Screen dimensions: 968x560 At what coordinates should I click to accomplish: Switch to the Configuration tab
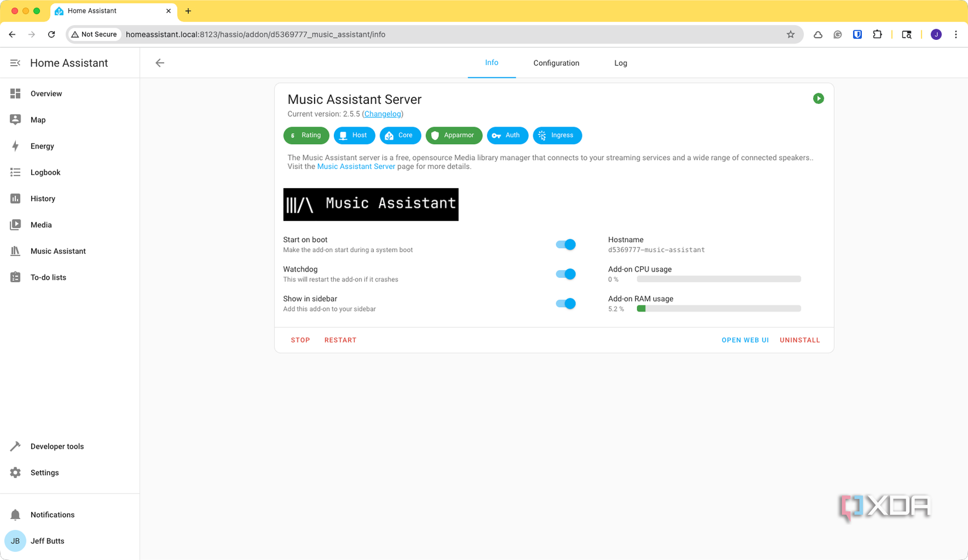[556, 63]
